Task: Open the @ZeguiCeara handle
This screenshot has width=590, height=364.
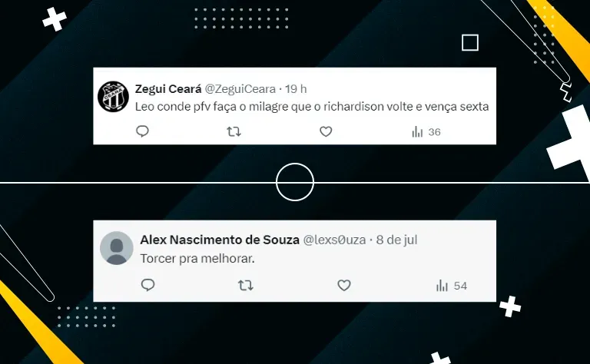Action: click(240, 89)
